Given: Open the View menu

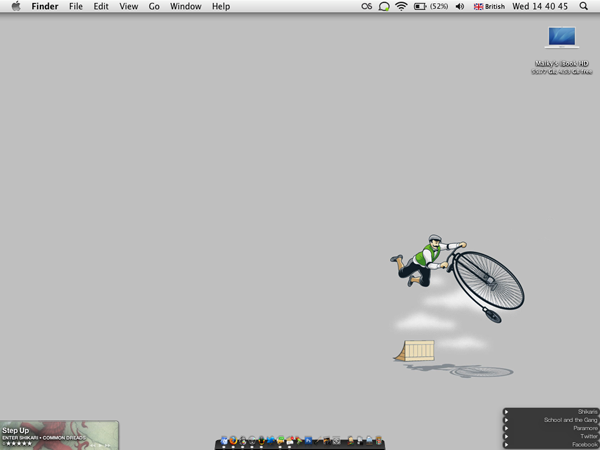Looking at the screenshot, I should pos(129,7).
